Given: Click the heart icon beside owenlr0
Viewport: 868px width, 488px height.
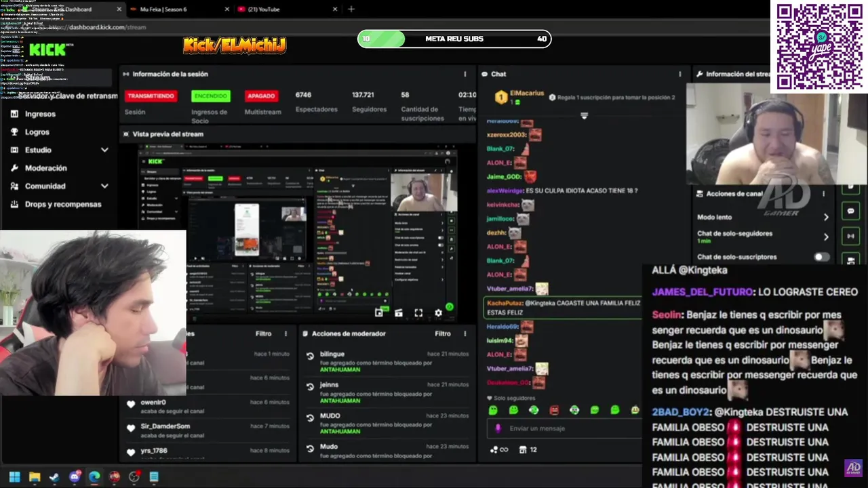Looking at the screenshot, I should (x=131, y=404).
